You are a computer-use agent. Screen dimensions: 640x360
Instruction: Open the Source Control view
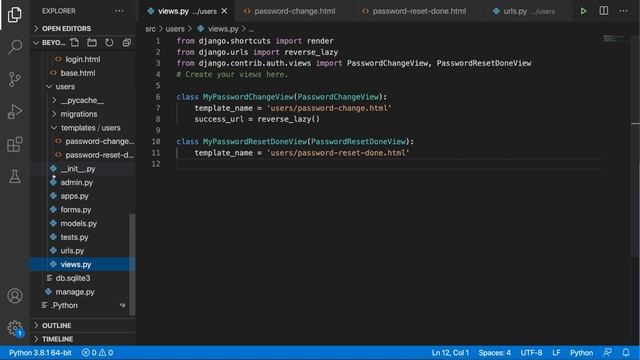point(15,79)
